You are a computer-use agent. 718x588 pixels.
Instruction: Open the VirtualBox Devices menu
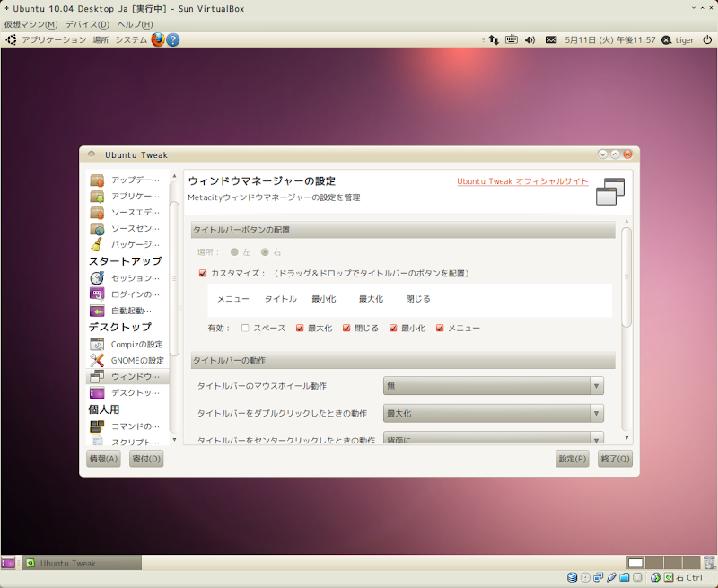(x=87, y=24)
